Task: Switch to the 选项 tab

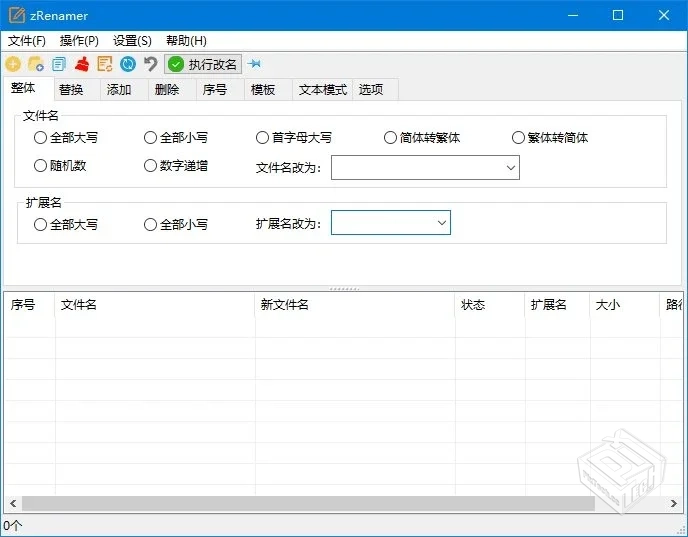Action: [376, 90]
